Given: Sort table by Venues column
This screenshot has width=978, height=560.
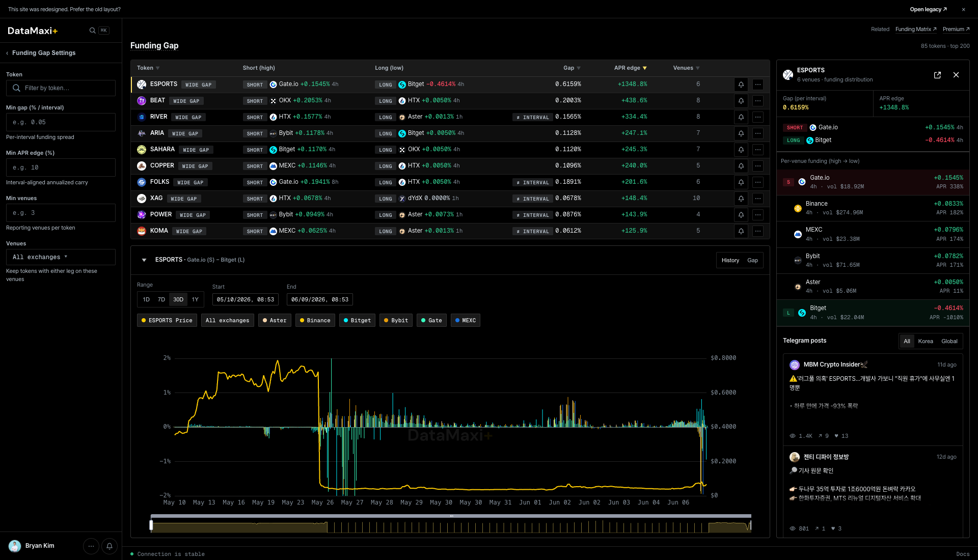Looking at the screenshot, I should (x=687, y=68).
